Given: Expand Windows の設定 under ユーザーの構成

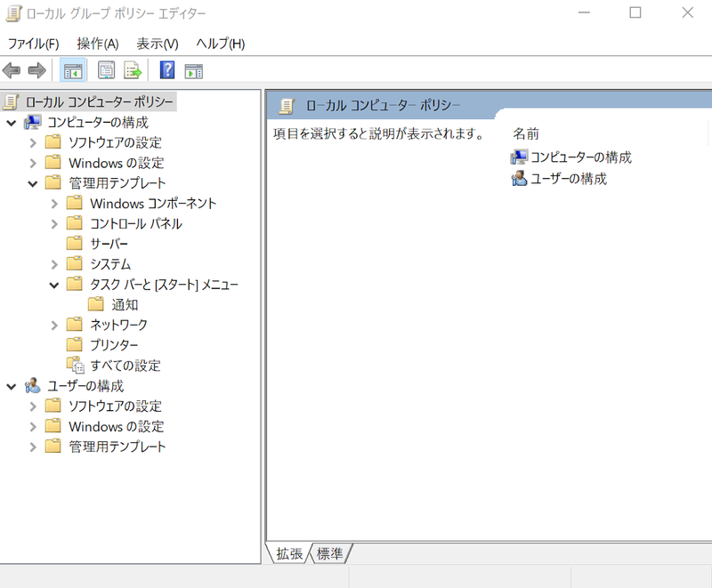Looking at the screenshot, I should pos(33,426).
